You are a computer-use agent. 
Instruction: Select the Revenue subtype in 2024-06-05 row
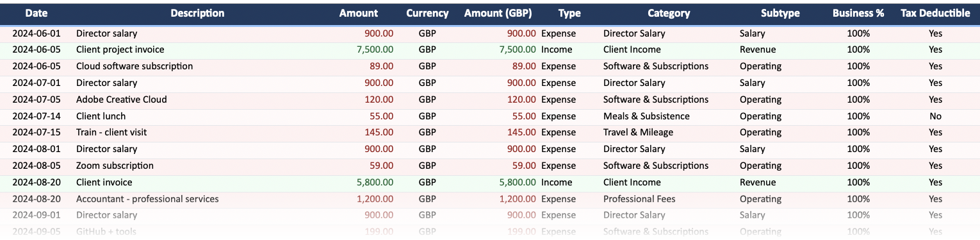758,49
